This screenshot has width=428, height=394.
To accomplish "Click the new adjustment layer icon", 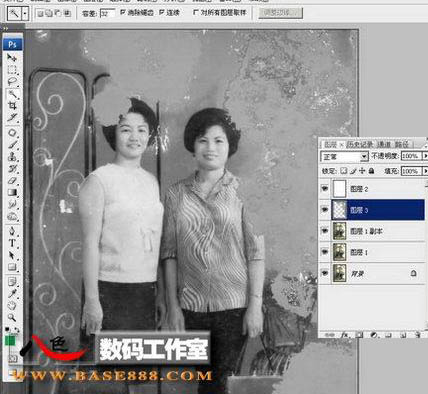I will coord(373,334).
